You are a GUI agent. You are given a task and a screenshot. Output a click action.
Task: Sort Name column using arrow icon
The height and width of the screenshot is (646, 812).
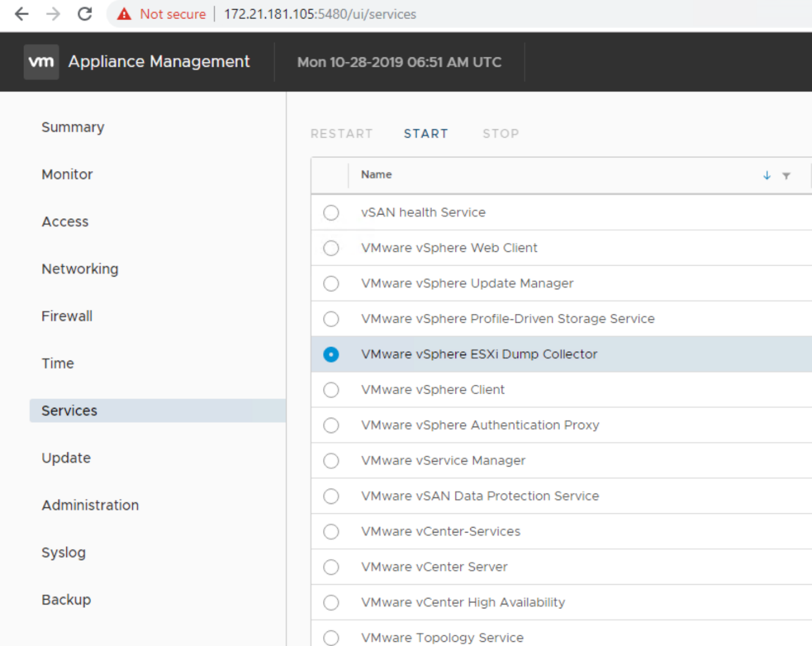pyautogui.click(x=767, y=176)
